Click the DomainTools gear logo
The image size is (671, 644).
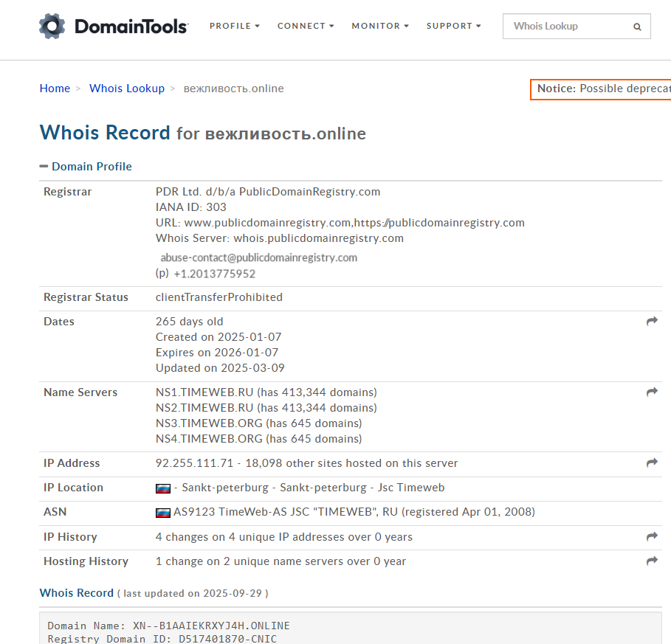click(52, 26)
